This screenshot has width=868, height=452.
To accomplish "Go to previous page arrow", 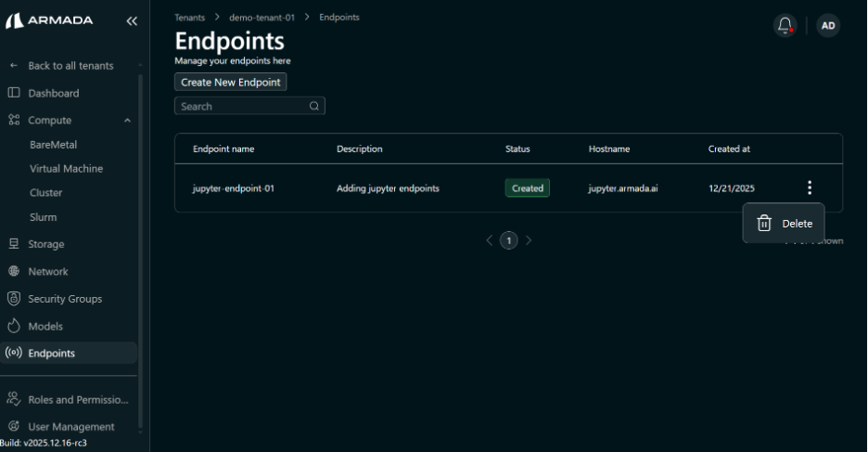I will pyautogui.click(x=489, y=240).
